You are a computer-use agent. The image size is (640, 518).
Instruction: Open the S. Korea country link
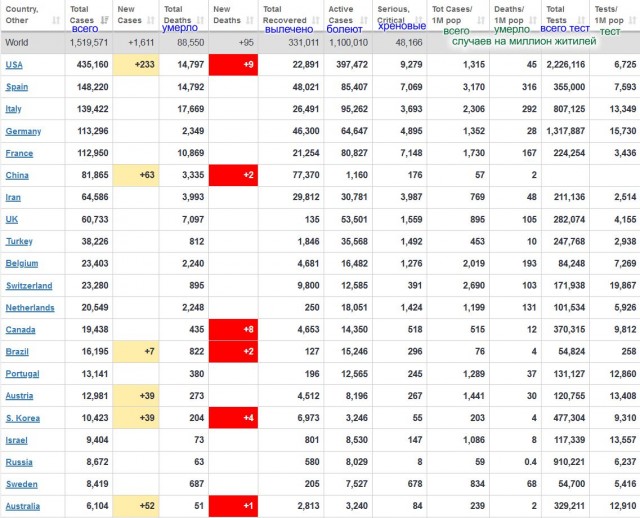point(23,418)
